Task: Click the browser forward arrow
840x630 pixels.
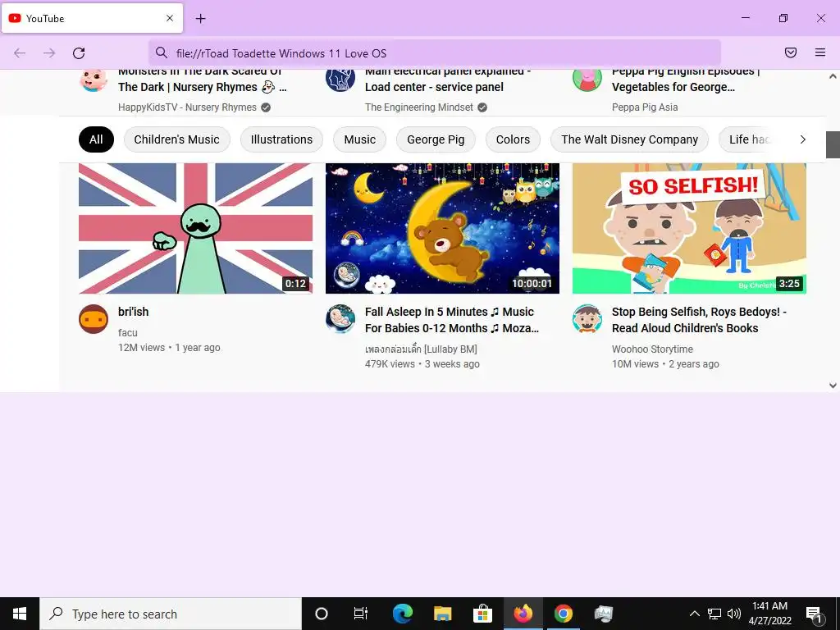Action: pos(49,53)
